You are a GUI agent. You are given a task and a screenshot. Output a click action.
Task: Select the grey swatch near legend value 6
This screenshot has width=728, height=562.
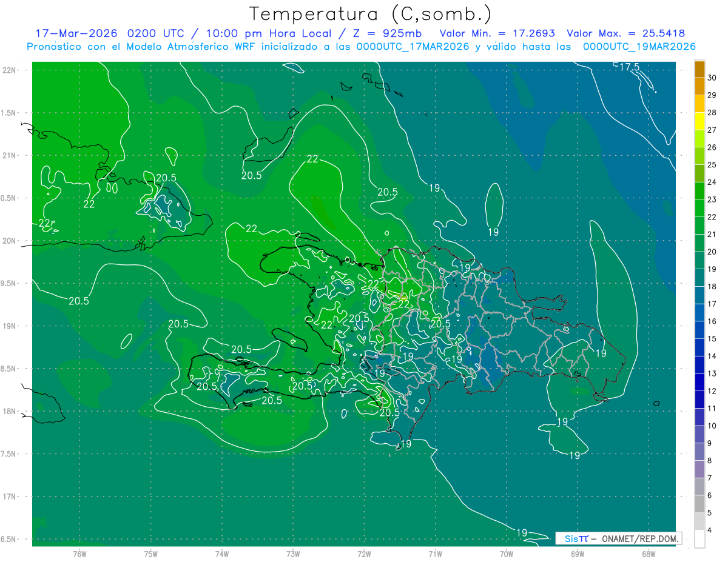[699, 487]
